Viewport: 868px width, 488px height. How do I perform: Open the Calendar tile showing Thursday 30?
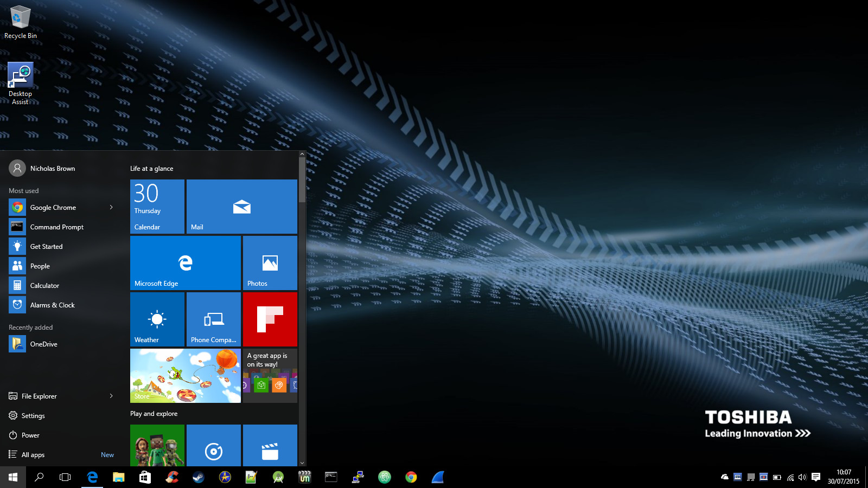click(157, 207)
